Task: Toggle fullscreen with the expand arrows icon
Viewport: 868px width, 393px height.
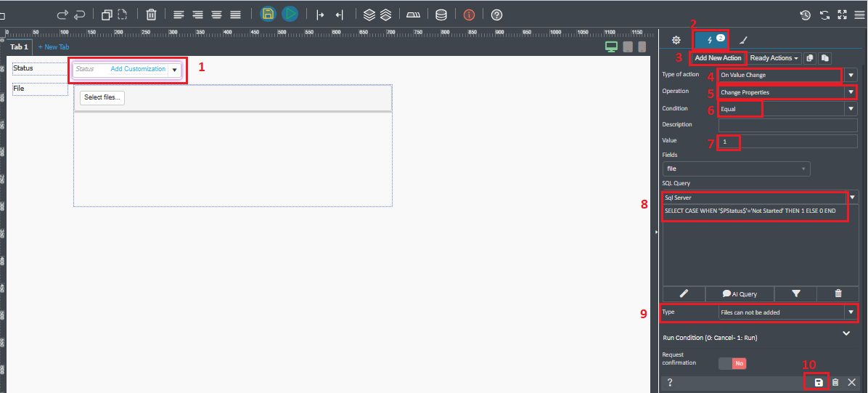Action: click(x=842, y=15)
